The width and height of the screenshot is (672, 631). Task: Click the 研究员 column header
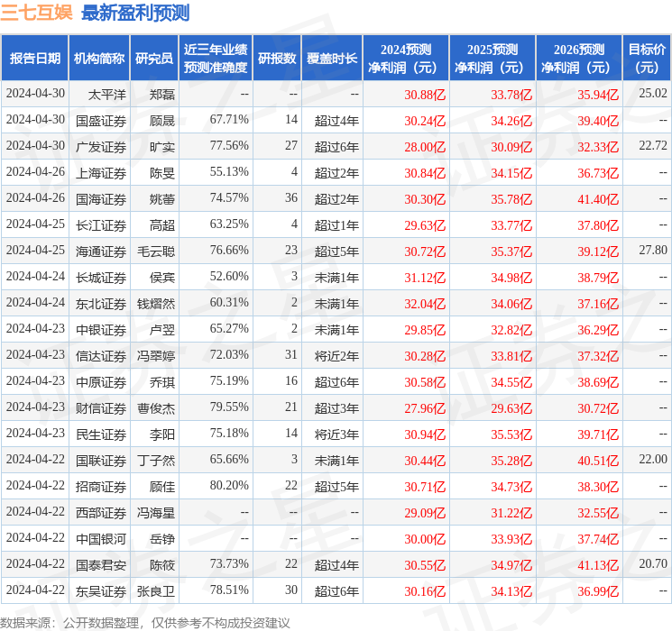tap(154, 59)
